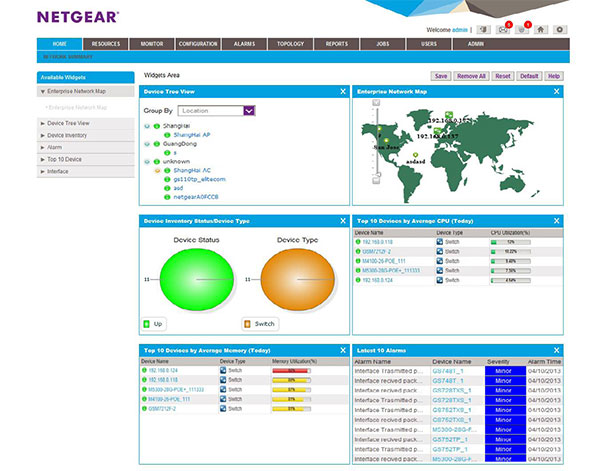The height and width of the screenshot is (471, 600).
Task: Open the ALARMS tab
Action: tap(244, 44)
